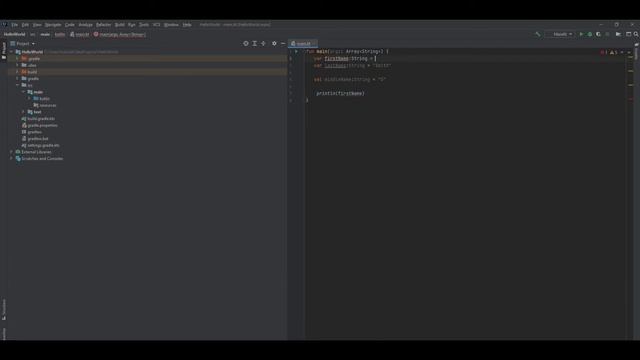
Task: Open the Analyze menu
Action: tap(86, 25)
